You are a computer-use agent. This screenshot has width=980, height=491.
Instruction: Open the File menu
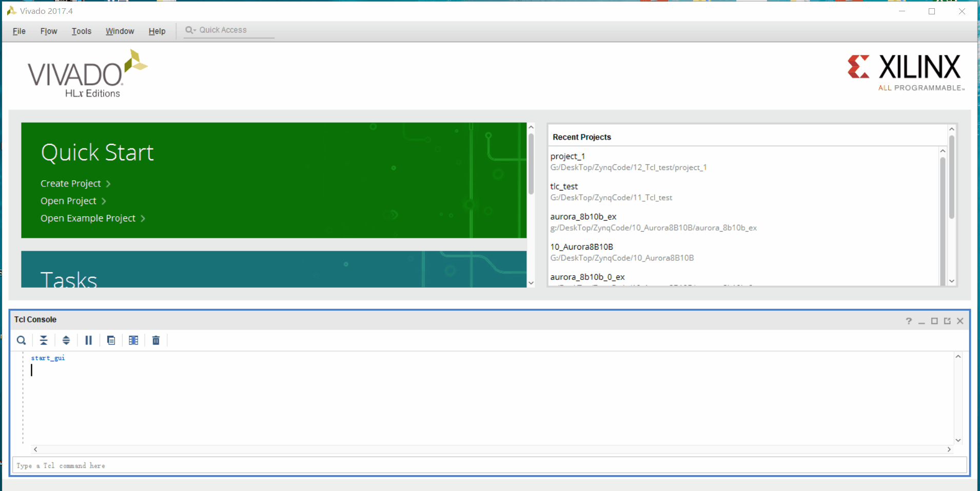[x=19, y=31]
